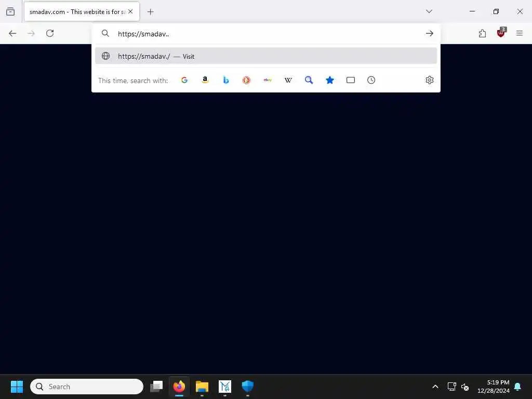Search with Wikipedia engine icon
Image resolution: width=532 pixels, height=399 pixels.
(288, 80)
